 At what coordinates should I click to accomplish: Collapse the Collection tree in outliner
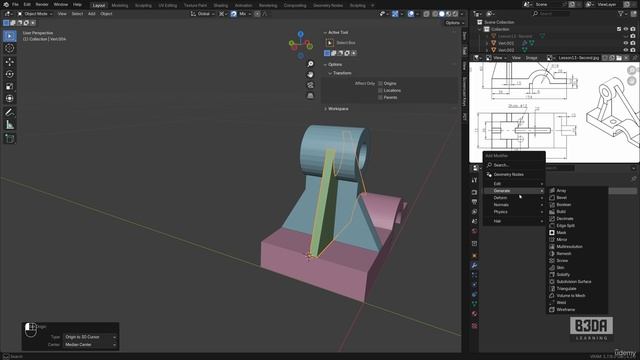coord(480,29)
